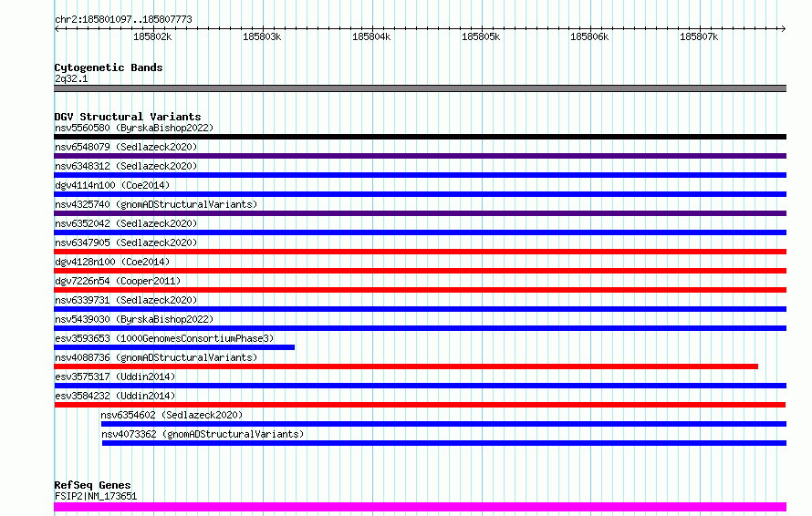Open the nsv6339731 (Sedlazeck2020) label
This screenshot has height=516, width=812.
(126, 300)
